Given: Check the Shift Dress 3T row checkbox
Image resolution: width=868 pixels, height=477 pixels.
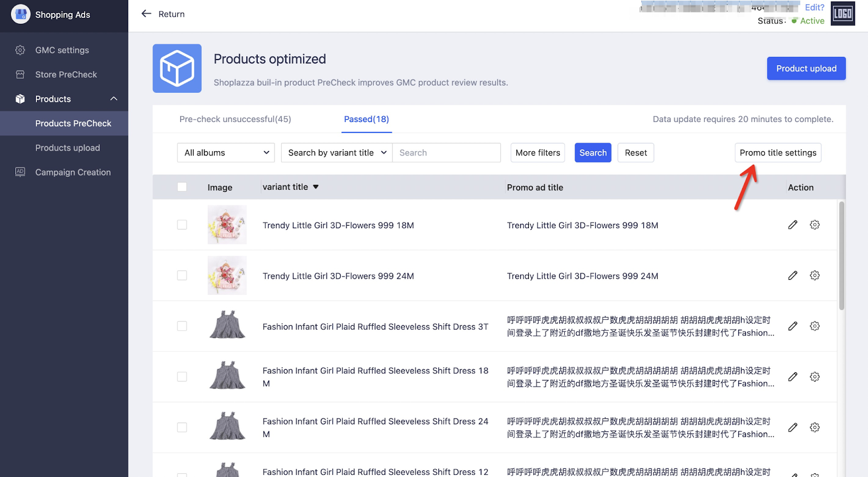Looking at the screenshot, I should (182, 326).
